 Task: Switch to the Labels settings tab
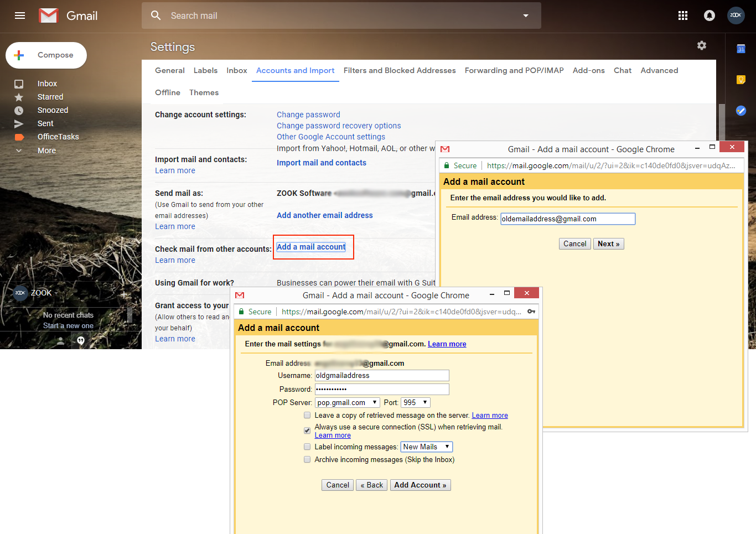pyautogui.click(x=205, y=70)
